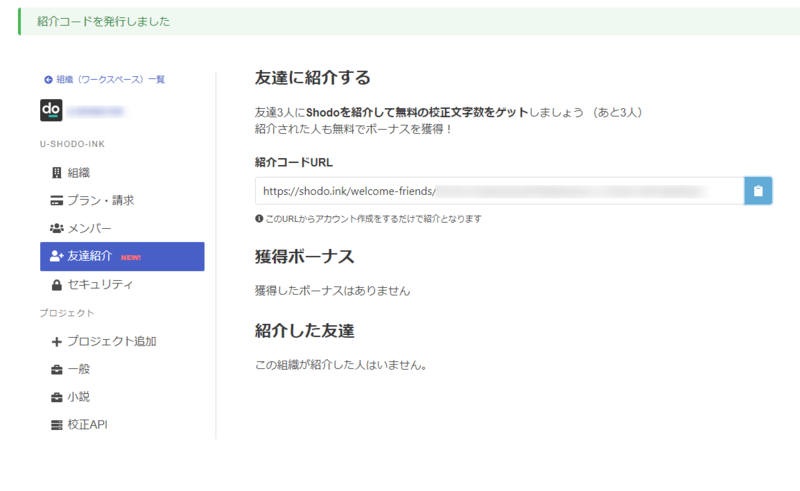Click the 獲得ボーナス heading
Viewport: 800px width, 491px height.
(305, 256)
